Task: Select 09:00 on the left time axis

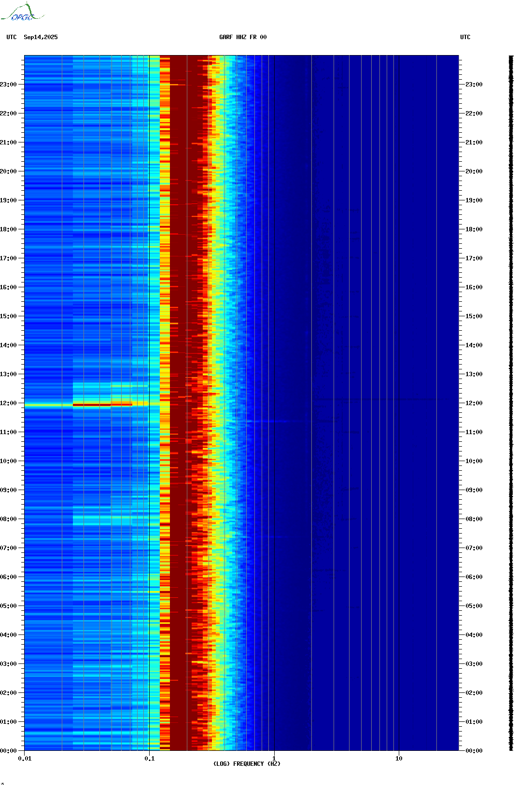Action: click(x=8, y=490)
